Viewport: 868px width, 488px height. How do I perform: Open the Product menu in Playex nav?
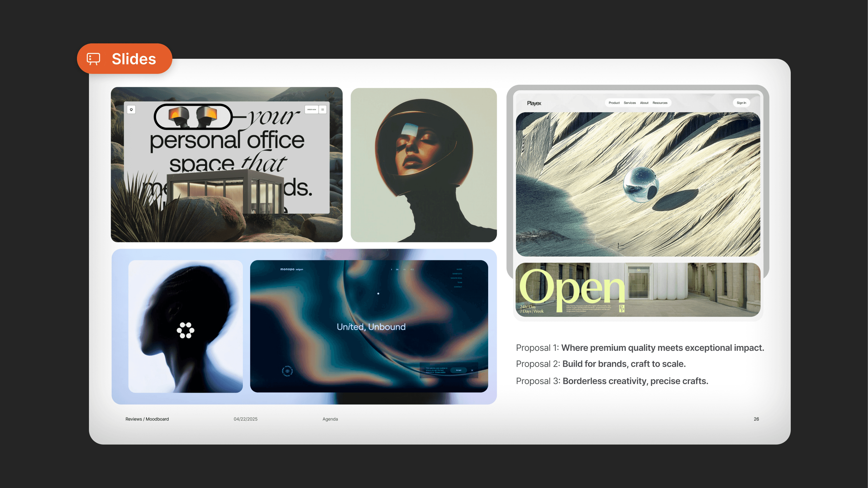click(614, 103)
